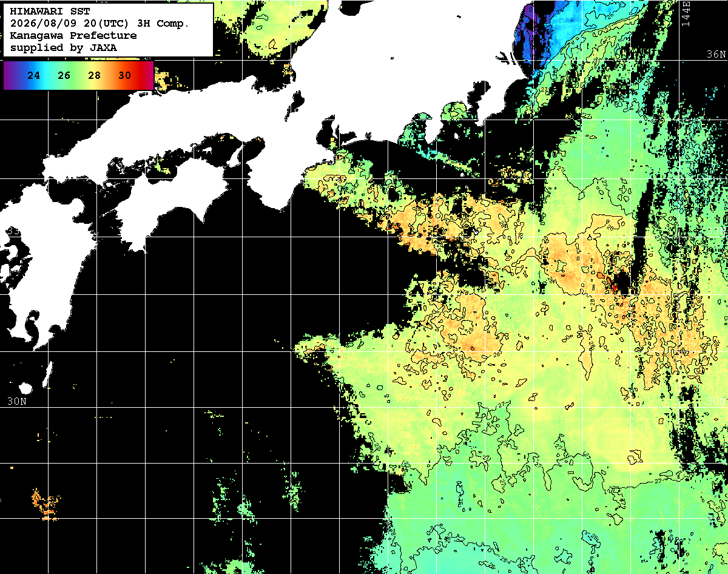Click the 30N label on the left edge

pyautogui.click(x=16, y=401)
